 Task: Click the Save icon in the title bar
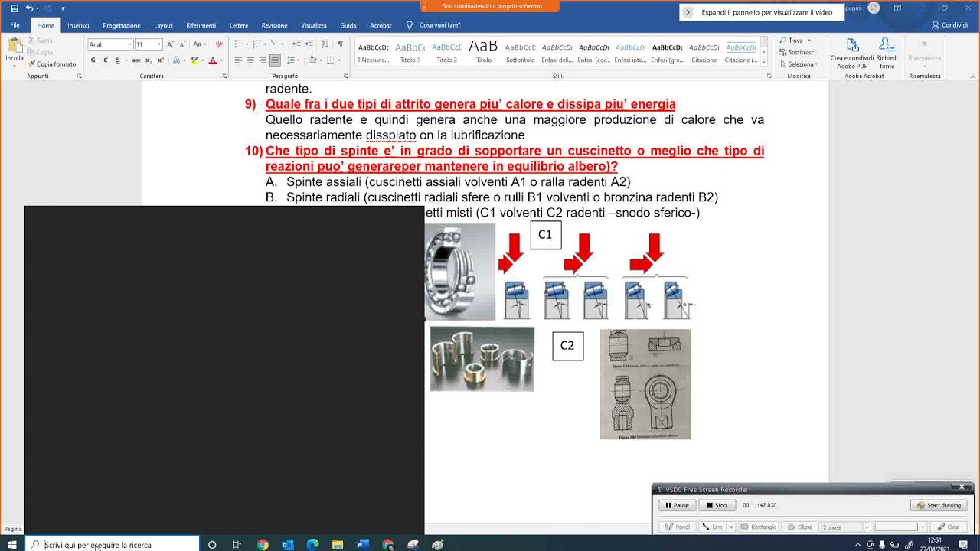14,8
